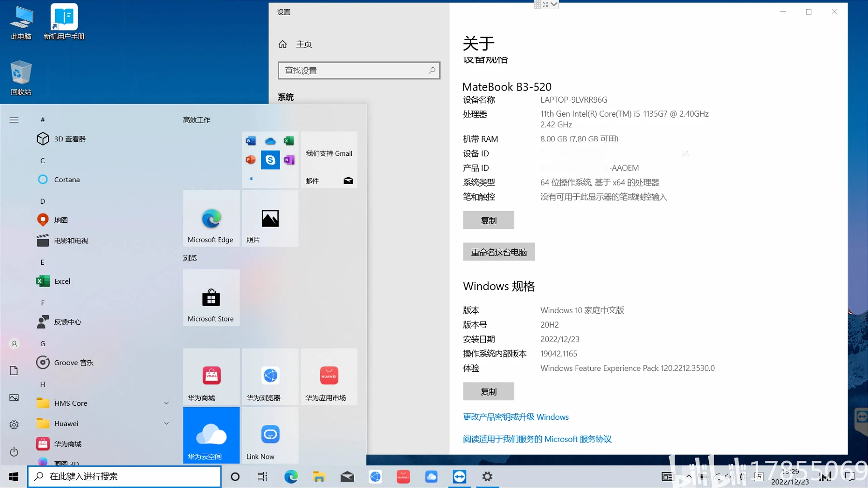The image size is (868, 488).
Task: Open 更改产品密钥或升级 Windows link
Action: 515,416
